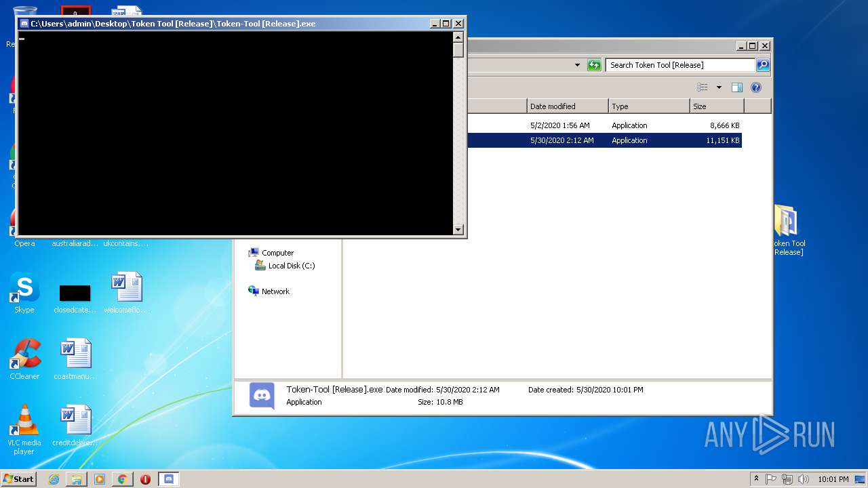
Task: Close the Explorer window
Action: click(765, 46)
